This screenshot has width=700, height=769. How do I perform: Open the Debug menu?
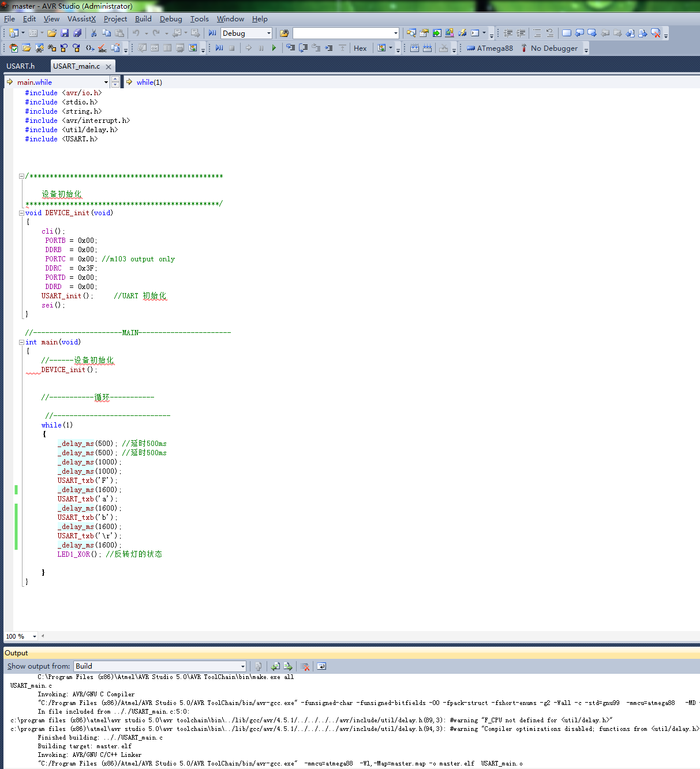(x=171, y=19)
